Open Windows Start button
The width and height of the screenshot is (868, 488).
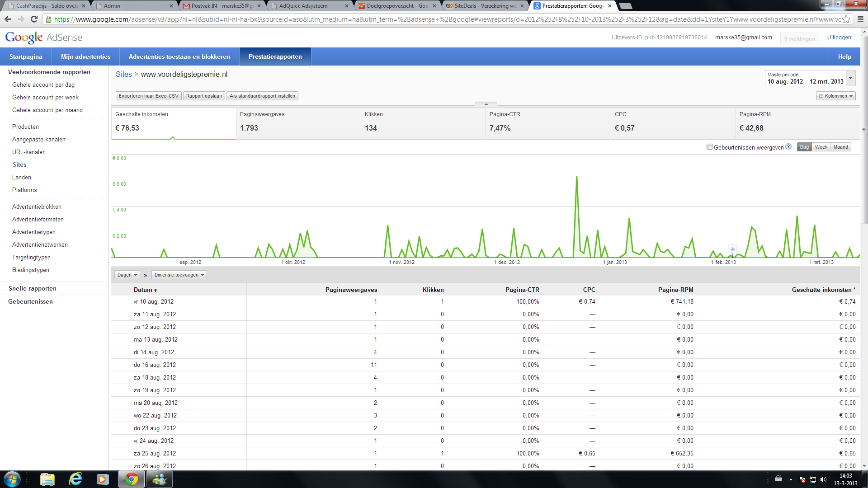(x=12, y=479)
